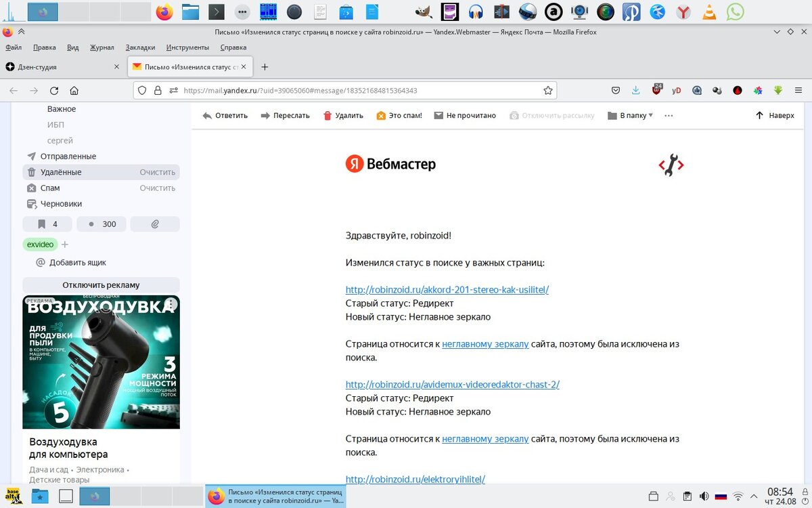The image size is (812, 508).
Task: Open the Правка menu
Action: coord(44,47)
